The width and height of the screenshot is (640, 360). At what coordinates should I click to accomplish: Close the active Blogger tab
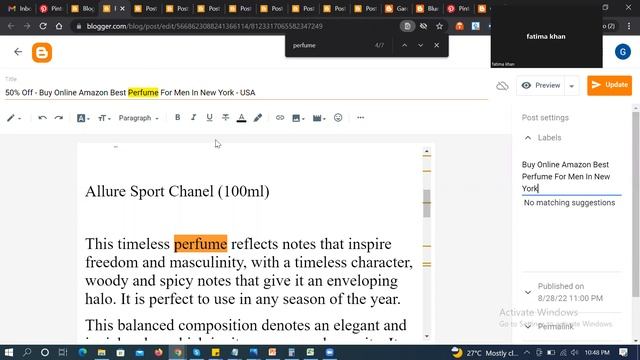click(x=123, y=9)
